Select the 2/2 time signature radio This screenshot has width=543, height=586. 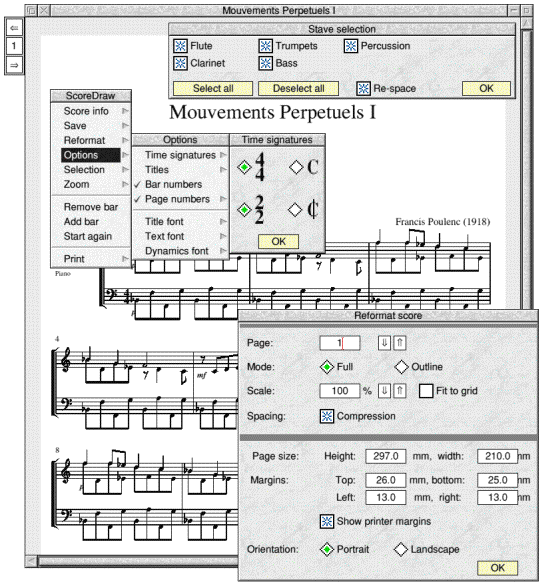coord(244,210)
